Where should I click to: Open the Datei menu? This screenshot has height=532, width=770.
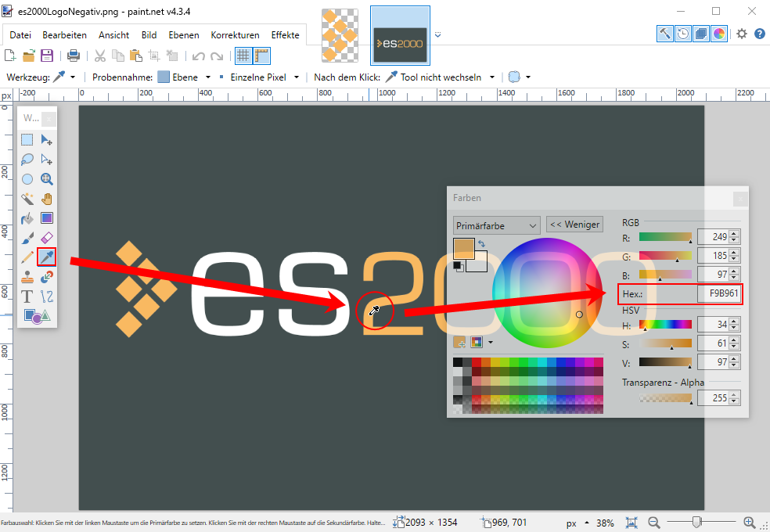point(20,35)
